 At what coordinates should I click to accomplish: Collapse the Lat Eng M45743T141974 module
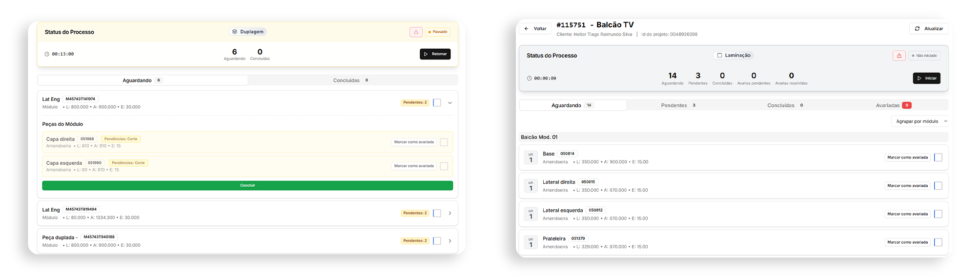449,103
